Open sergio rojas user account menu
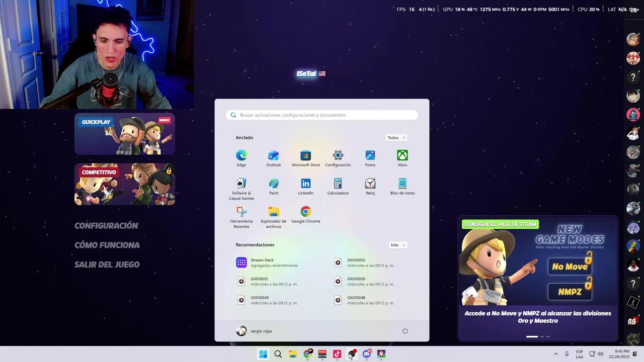This screenshot has width=644, height=362. [x=254, y=331]
